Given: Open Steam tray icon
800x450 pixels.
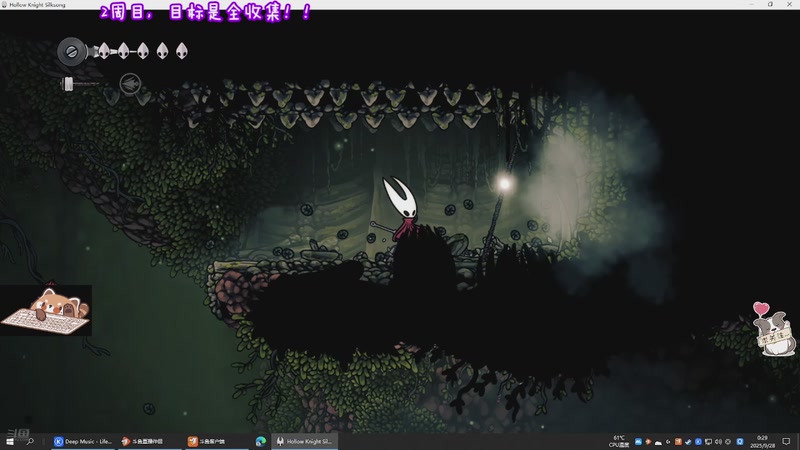Looking at the screenshot, I should (x=688, y=442).
